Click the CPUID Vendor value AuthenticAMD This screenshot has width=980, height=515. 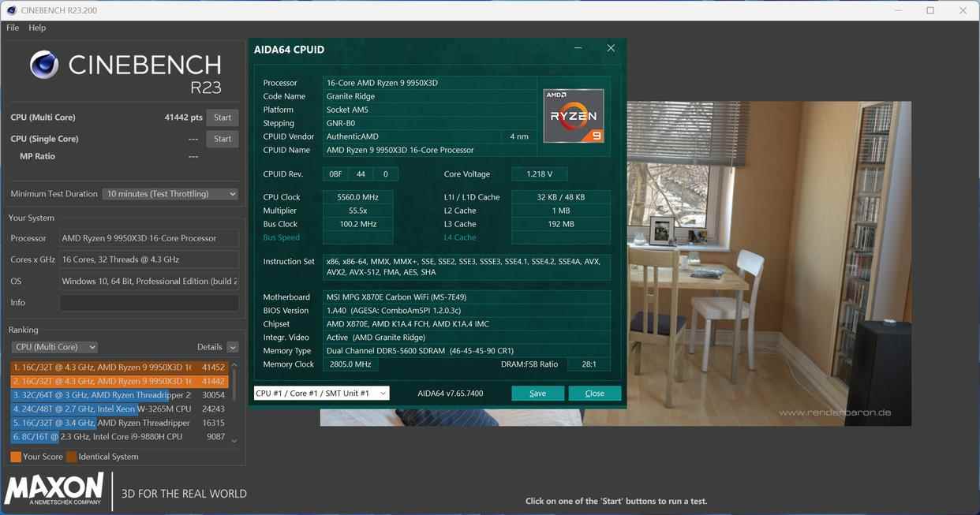pyautogui.click(x=353, y=136)
